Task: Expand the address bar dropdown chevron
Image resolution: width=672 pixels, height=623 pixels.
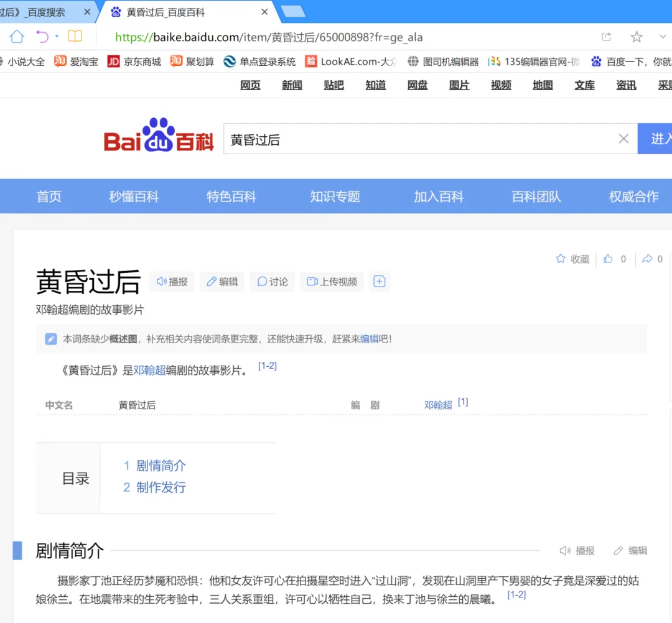Action: 663,37
